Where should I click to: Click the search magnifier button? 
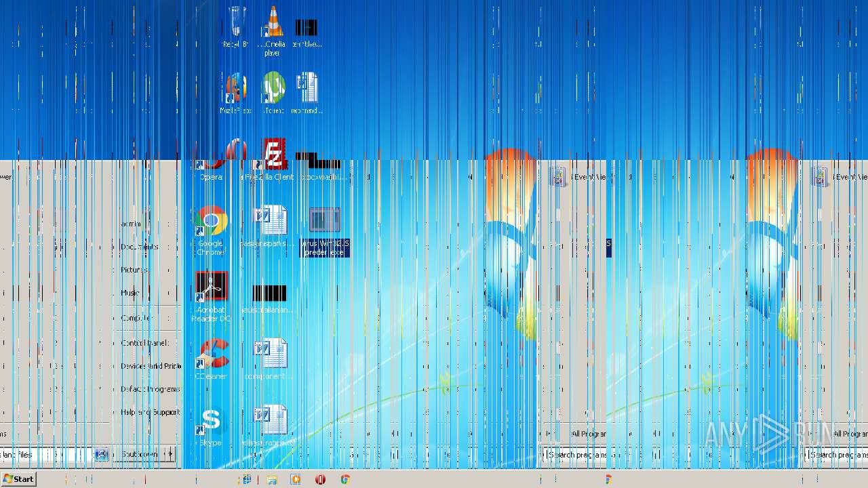tap(101, 454)
